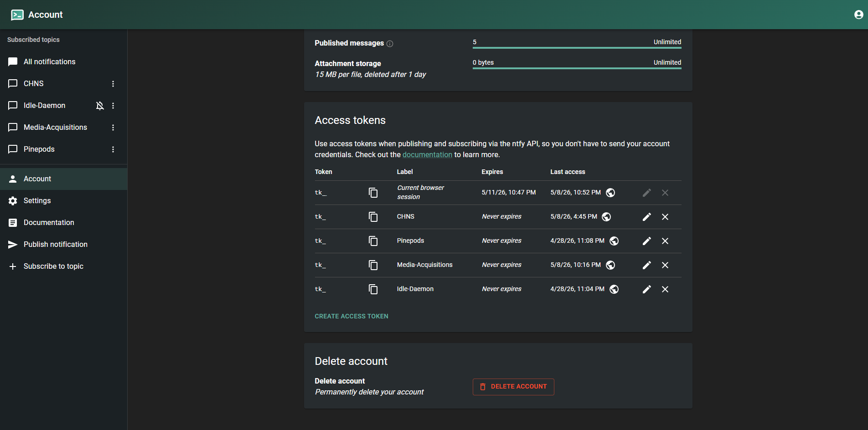
Task: Click globe icon in CHNS token row
Action: point(606,217)
